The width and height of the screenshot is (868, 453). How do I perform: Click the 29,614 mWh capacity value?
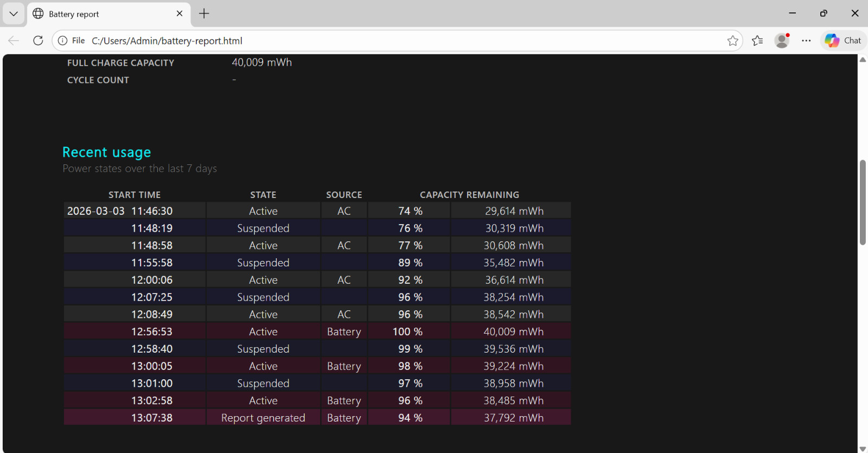click(514, 211)
